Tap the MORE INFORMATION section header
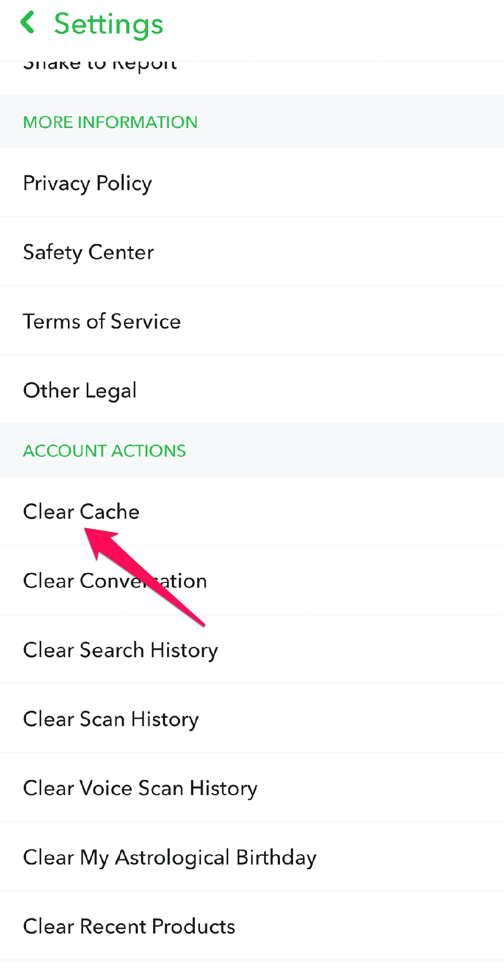This screenshot has width=504, height=980. (x=110, y=122)
